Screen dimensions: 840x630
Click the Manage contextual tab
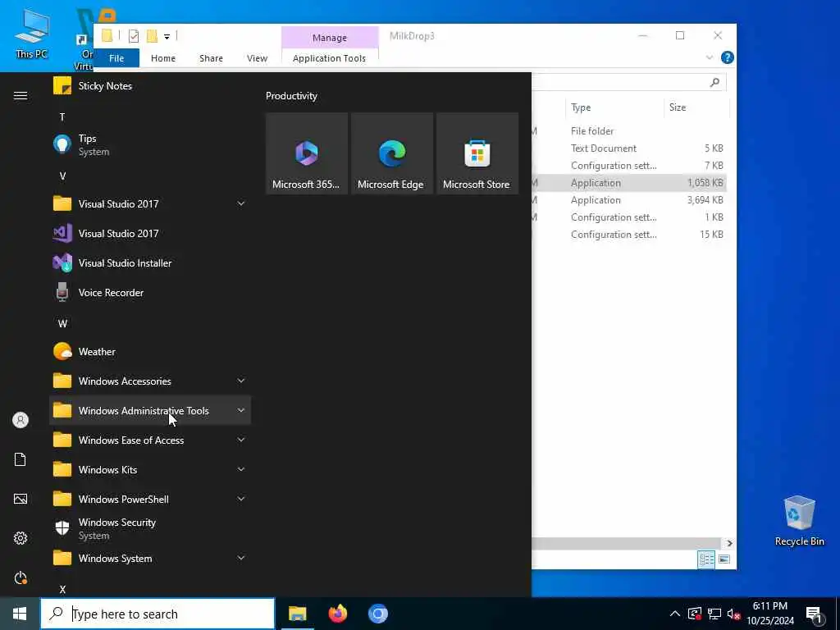330,38
